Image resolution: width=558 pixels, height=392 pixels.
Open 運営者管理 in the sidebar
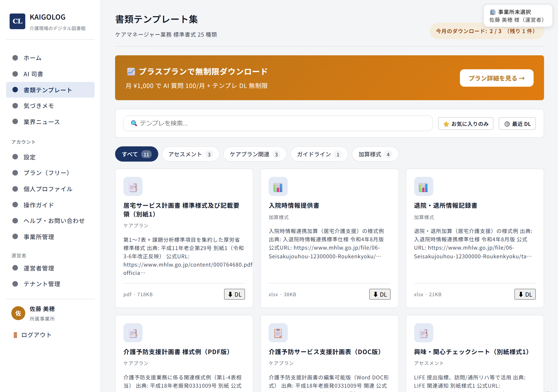pyautogui.click(x=50, y=268)
